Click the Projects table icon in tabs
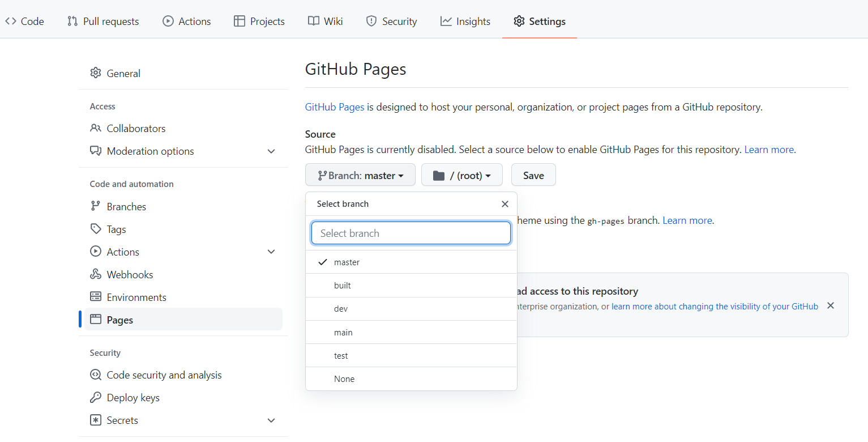This screenshot has width=868, height=442. (240, 21)
